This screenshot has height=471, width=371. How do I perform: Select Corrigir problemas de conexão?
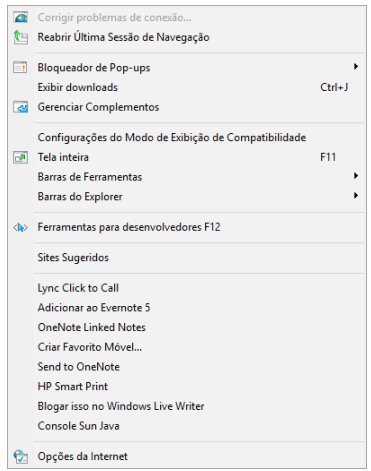pos(187,17)
